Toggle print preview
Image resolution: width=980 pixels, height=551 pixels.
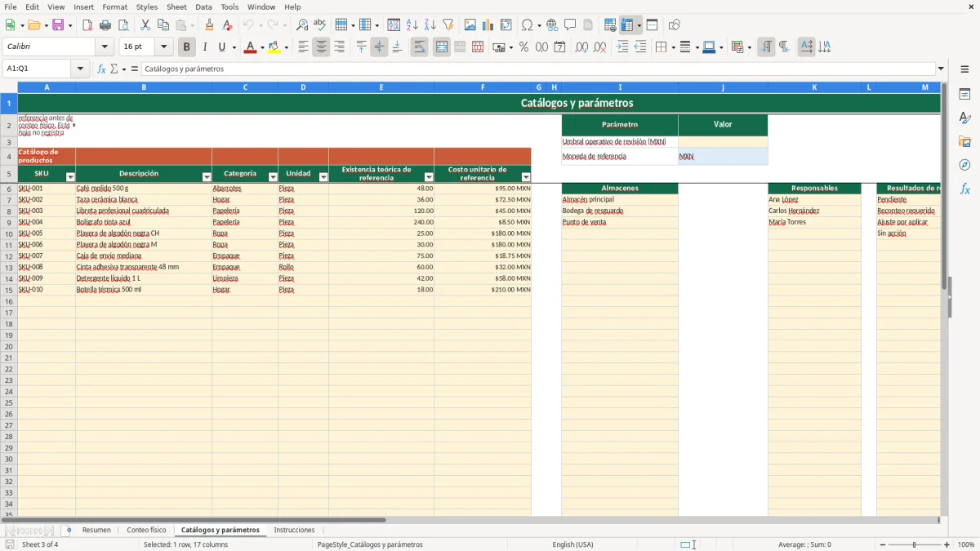coord(123,25)
